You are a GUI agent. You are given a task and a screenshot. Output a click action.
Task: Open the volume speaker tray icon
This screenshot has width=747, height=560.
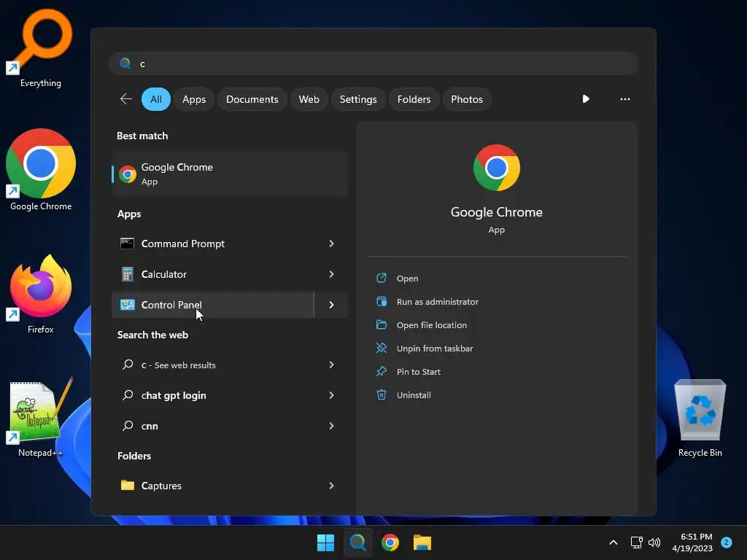pos(654,542)
